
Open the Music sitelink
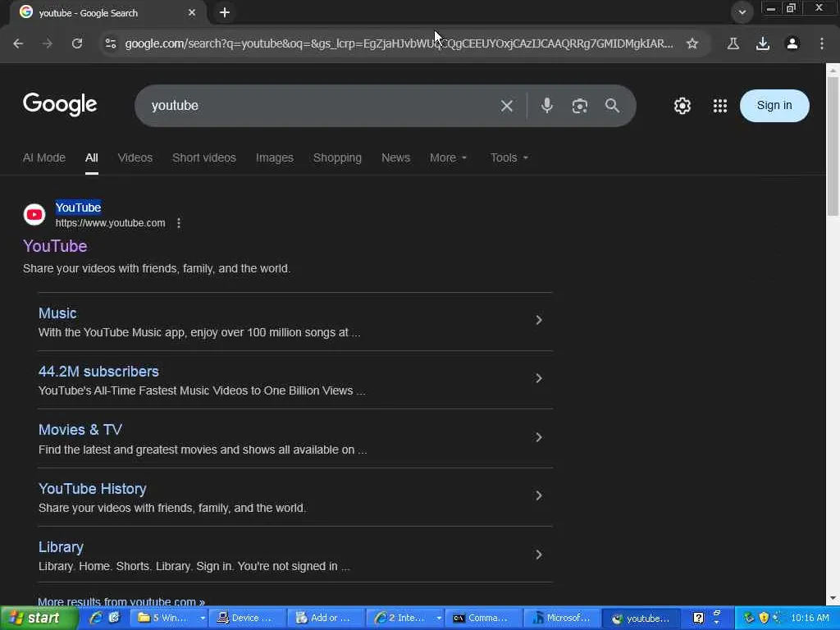tap(57, 313)
